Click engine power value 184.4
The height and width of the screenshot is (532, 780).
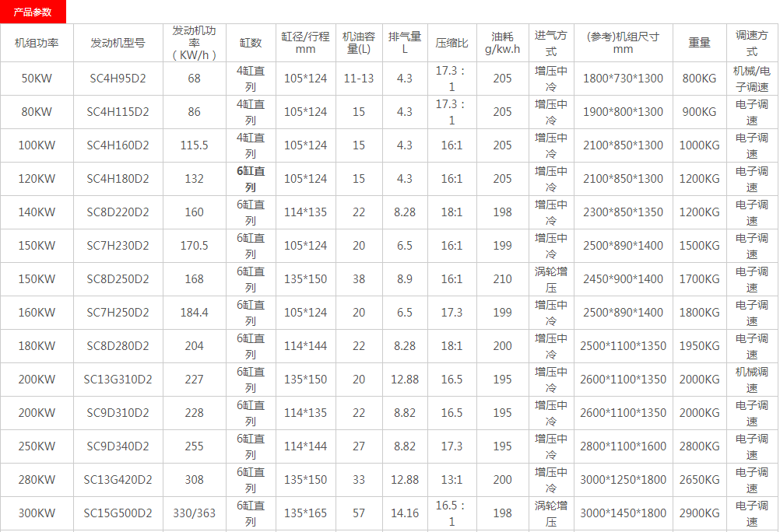click(x=194, y=312)
